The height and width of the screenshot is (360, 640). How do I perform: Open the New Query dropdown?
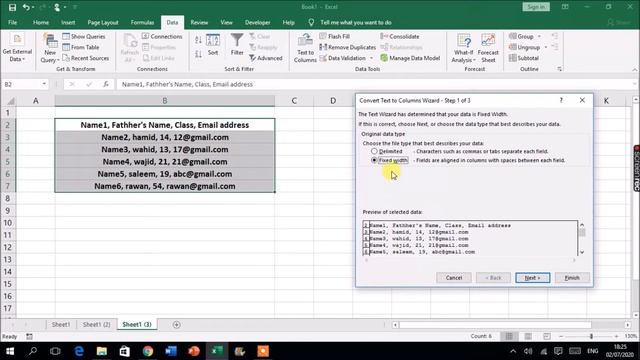(x=50, y=49)
